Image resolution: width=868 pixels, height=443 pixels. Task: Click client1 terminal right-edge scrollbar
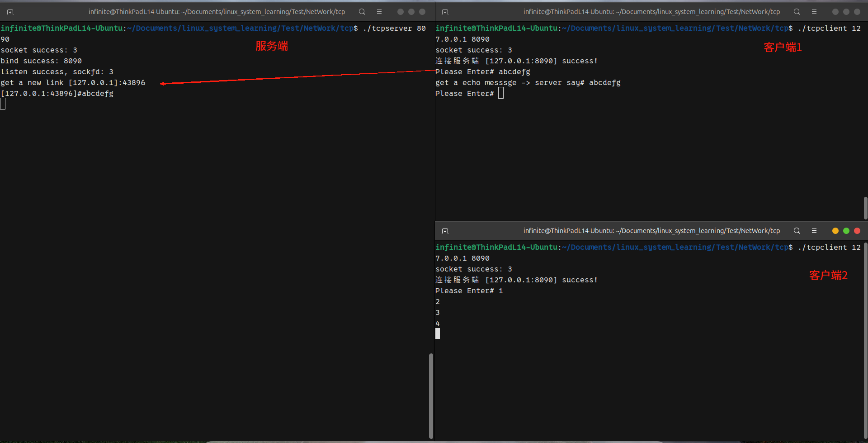coord(865,208)
